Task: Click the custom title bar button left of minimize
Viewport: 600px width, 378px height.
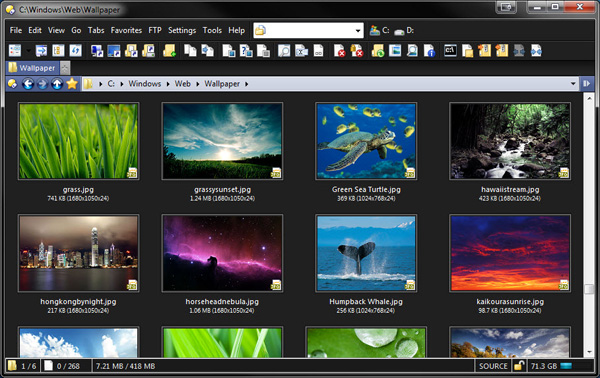Action: (506, 7)
